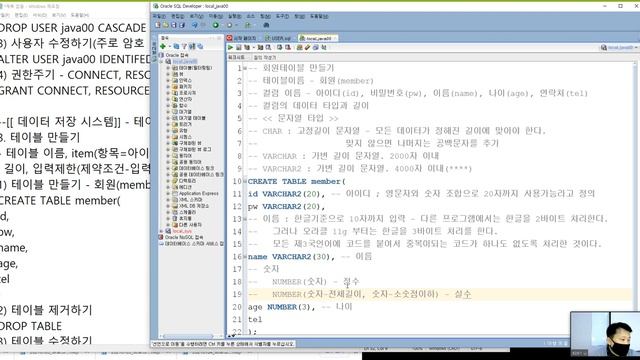Open the 도구 menu in SQL Developer
640x360 pixels.
tap(282, 16)
